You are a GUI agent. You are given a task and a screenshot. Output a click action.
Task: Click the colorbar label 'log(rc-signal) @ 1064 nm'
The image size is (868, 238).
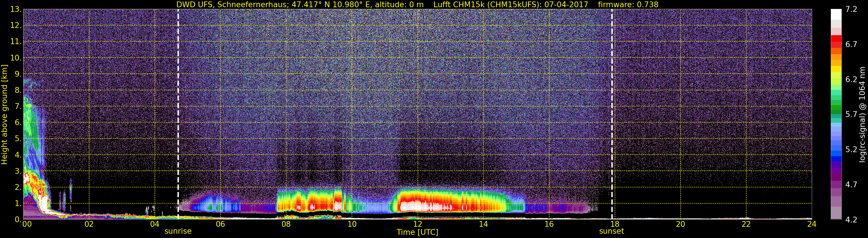point(863,114)
